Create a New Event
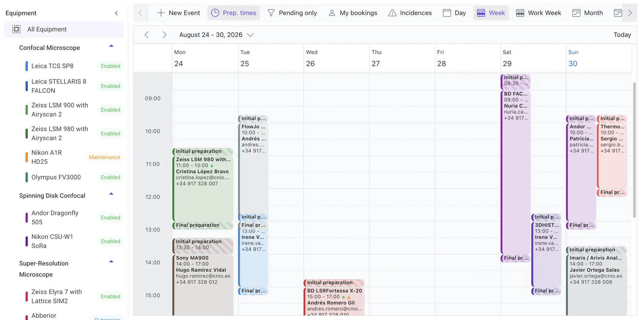This screenshot has height=320, width=644. [x=179, y=13]
